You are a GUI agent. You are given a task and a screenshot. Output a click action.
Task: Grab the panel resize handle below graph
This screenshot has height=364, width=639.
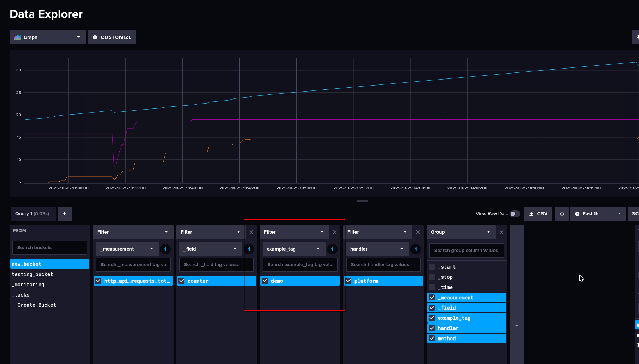(362, 201)
